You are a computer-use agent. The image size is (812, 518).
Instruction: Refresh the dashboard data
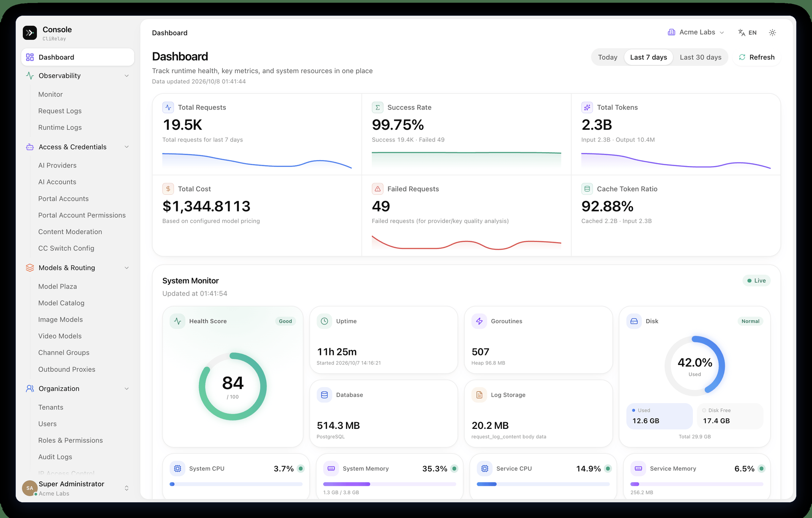click(x=757, y=57)
